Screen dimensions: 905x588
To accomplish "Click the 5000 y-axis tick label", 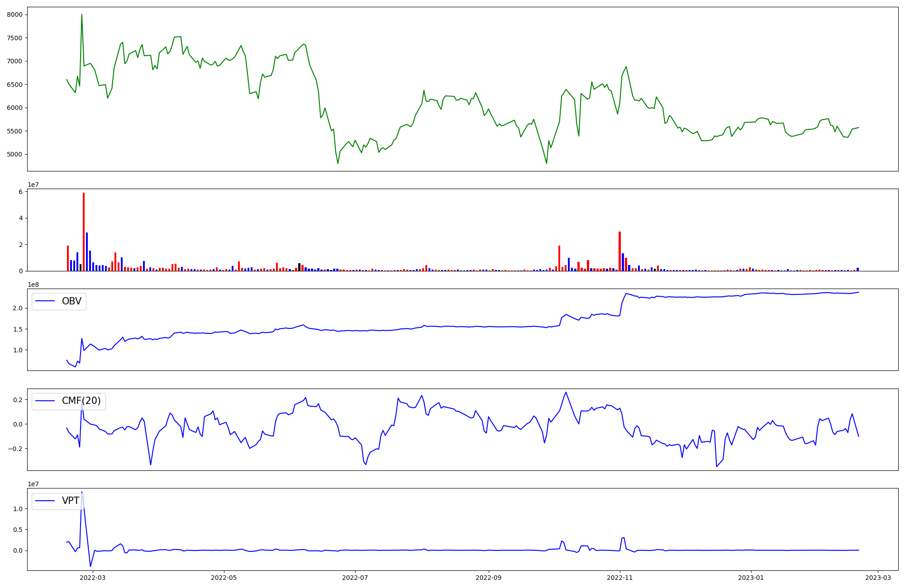I will 14,155.
